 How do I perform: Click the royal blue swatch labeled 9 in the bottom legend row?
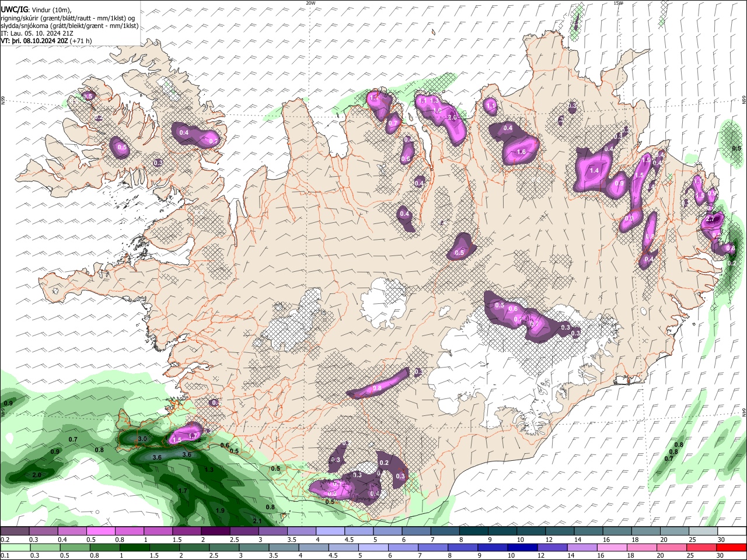click(x=492, y=547)
